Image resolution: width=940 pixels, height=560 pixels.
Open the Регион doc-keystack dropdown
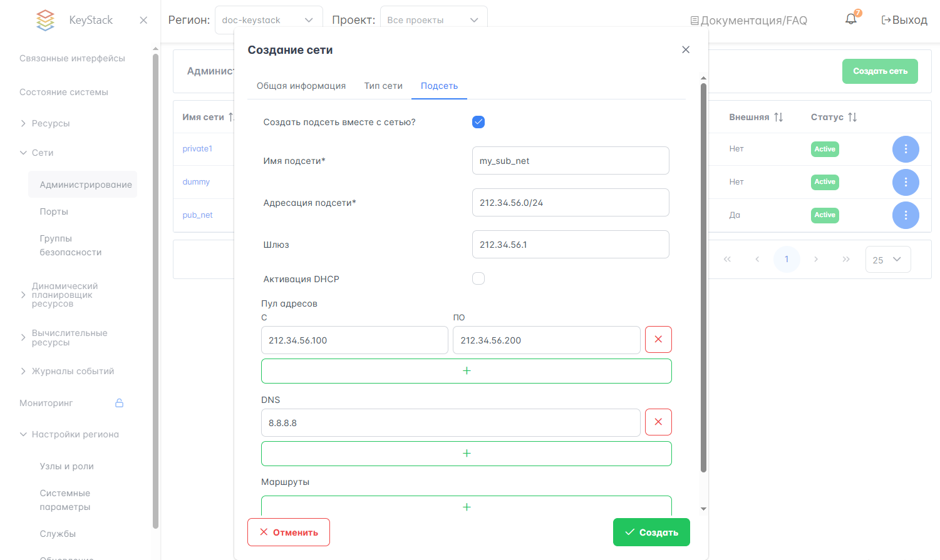(268, 20)
